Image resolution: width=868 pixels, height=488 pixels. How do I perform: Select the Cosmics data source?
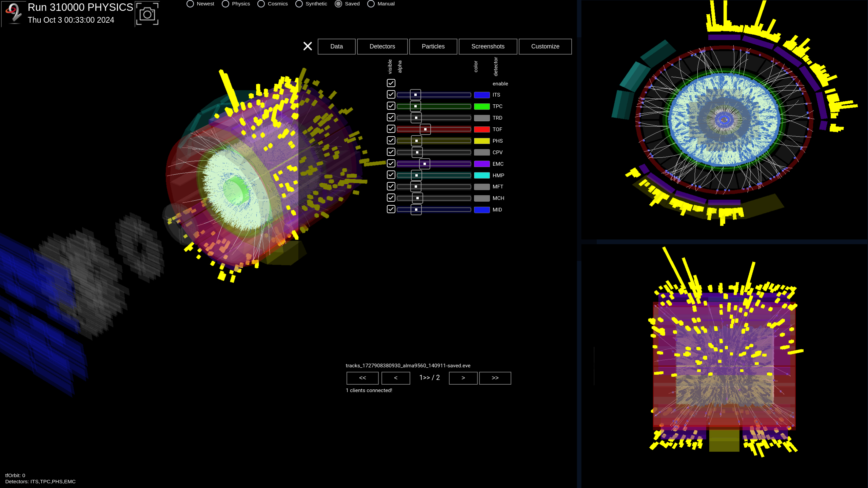coord(261,4)
